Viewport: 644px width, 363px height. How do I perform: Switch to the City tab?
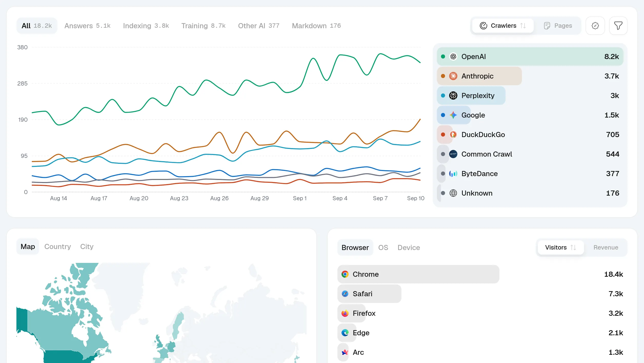[x=87, y=246]
